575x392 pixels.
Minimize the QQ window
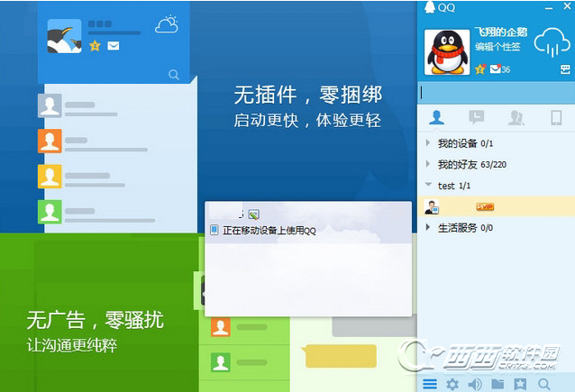[x=549, y=8]
